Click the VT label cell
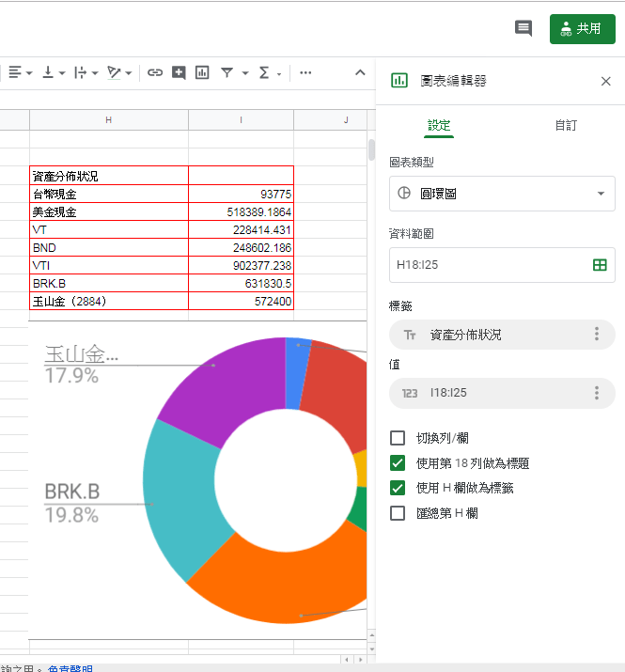The width and height of the screenshot is (625, 672). [109, 229]
